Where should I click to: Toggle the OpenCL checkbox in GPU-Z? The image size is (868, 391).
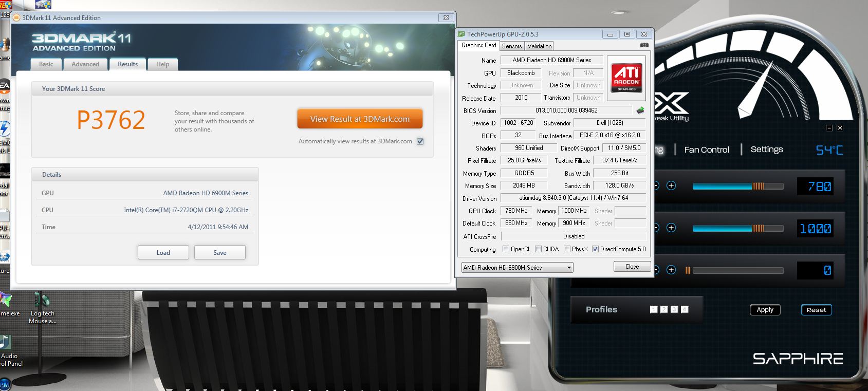(506, 249)
